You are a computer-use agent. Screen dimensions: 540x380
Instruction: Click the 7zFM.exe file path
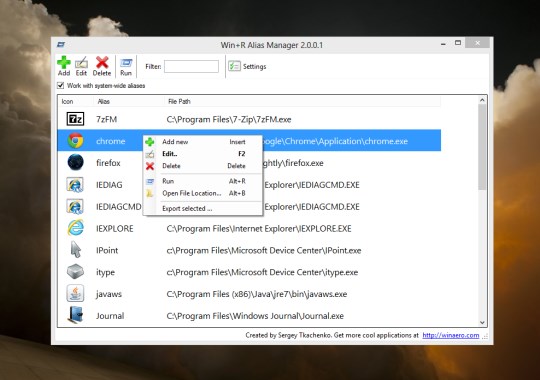(x=229, y=119)
